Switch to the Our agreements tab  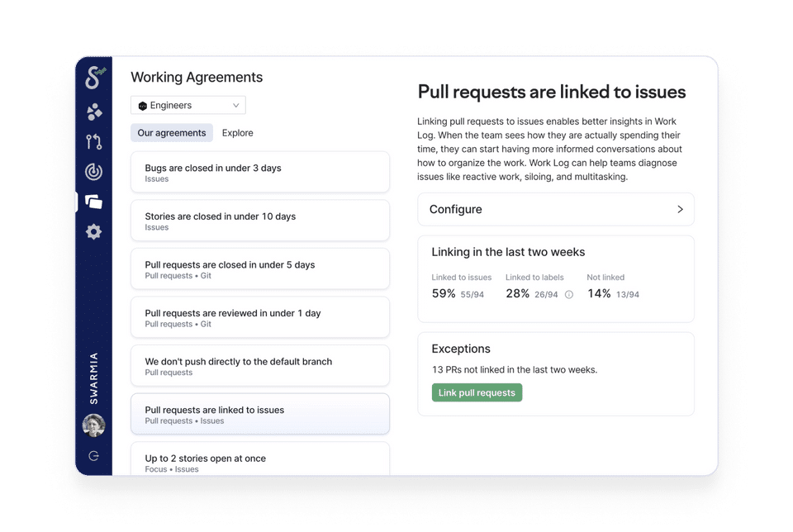pos(172,133)
